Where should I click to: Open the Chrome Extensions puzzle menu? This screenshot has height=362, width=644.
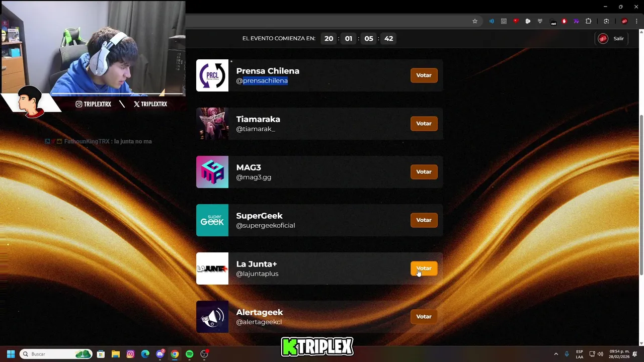[x=589, y=21]
